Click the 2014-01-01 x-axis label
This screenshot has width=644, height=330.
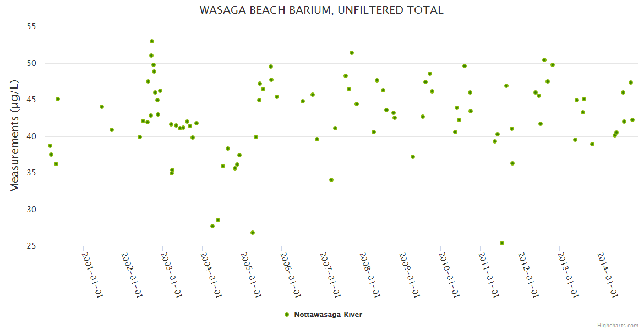coord(608,274)
